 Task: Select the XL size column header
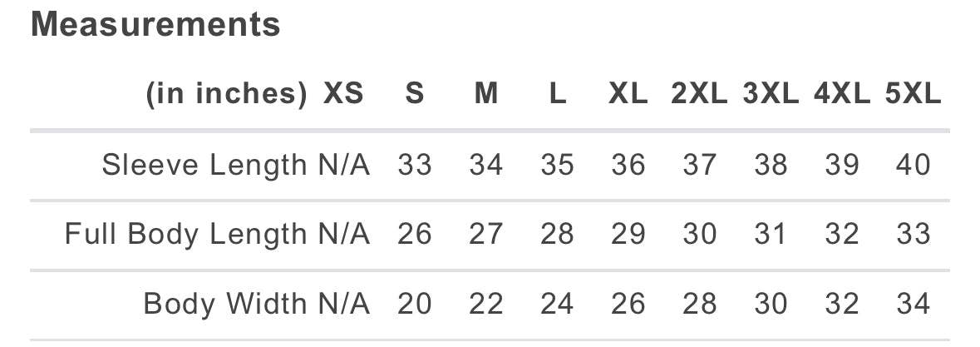click(628, 94)
